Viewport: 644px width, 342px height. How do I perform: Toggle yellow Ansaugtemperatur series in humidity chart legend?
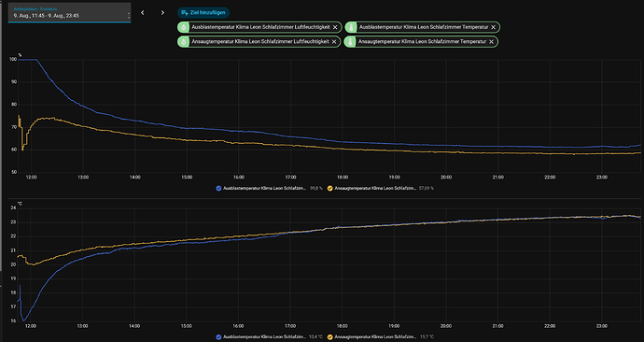click(x=329, y=188)
